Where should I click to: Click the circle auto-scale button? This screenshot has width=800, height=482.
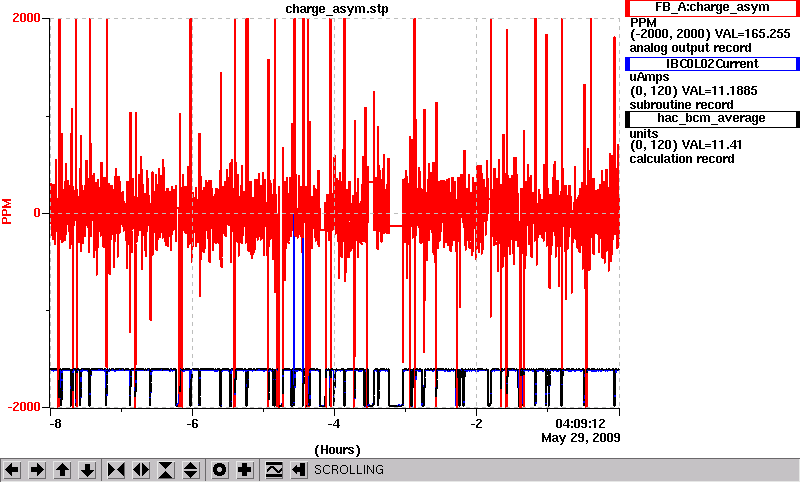[220, 470]
